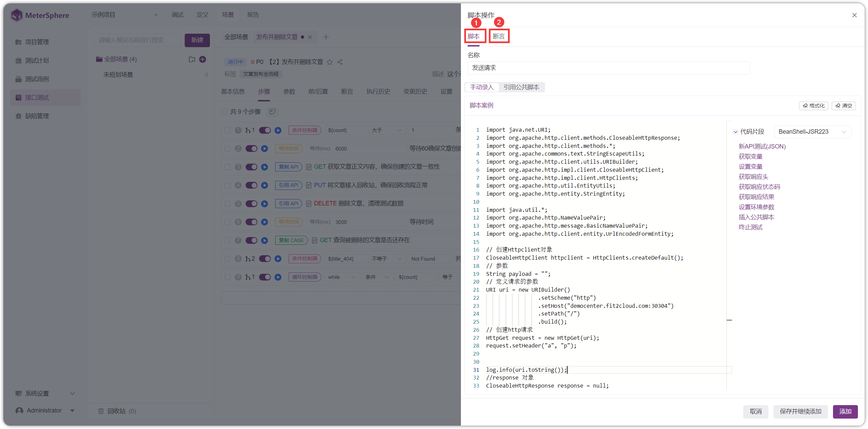Collapse the 代码片段 snippet section
868x429 pixels.
coord(735,132)
